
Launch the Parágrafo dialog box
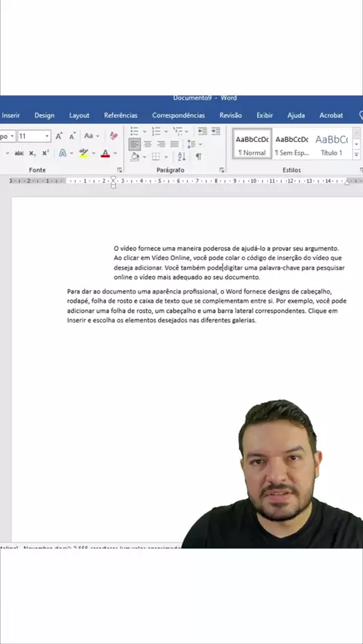[222, 169]
